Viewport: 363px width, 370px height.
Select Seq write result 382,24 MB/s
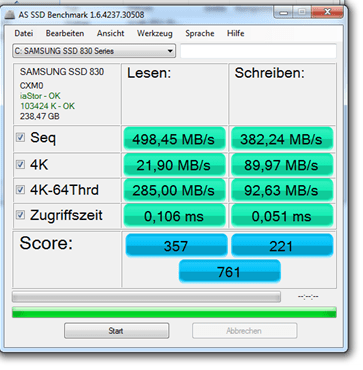coord(282,138)
